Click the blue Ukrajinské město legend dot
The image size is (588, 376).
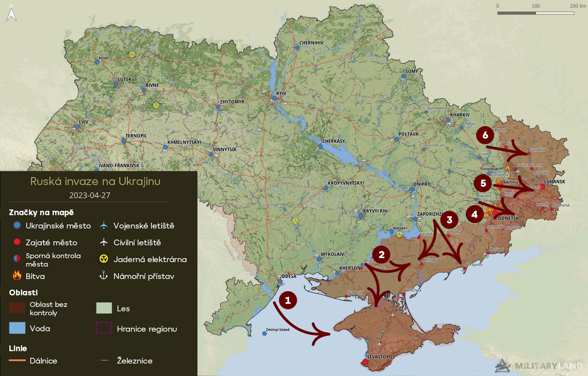click(x=17, y=225)
